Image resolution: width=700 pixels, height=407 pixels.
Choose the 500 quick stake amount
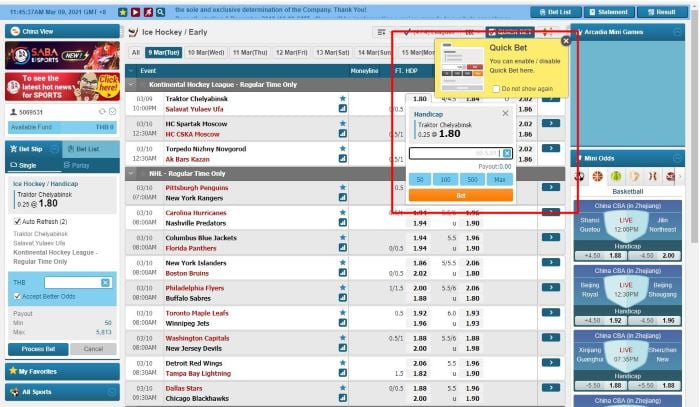click(472, 179)
